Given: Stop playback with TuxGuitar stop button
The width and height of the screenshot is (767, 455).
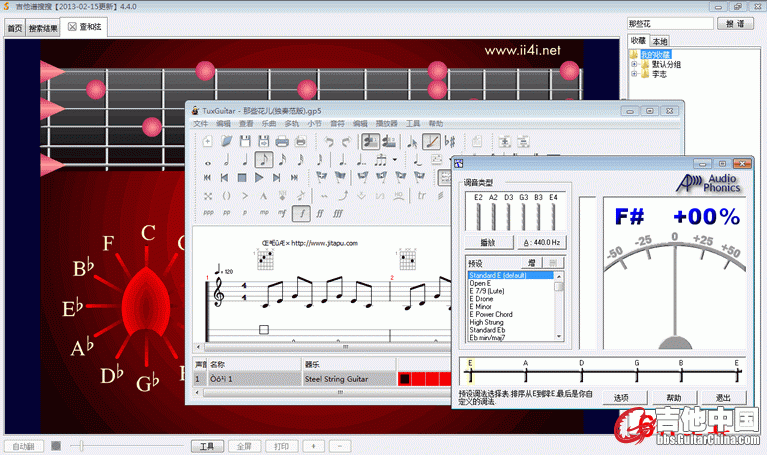Looking at the screenshot, I should [242, 178].
